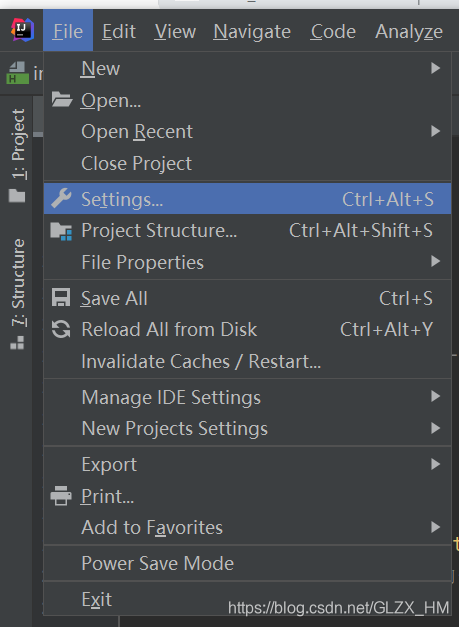Viewport: 459px width, 627px height.
Task: Click the IntelliJ IDEA logo icon
Action: (22, 30)
